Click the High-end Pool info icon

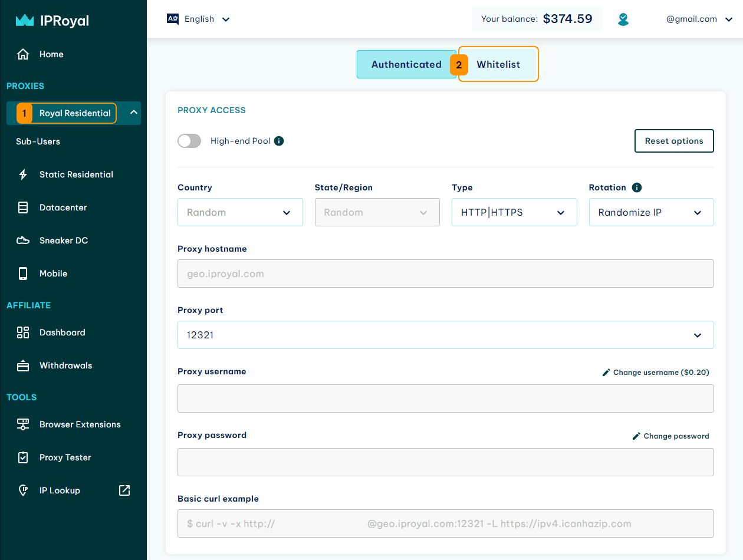(x=279, y=141)
